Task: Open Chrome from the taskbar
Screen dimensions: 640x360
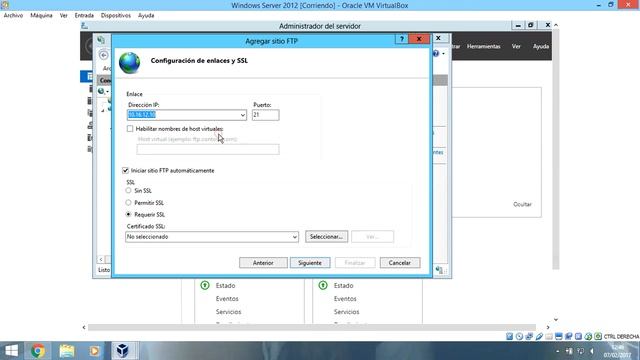Action: [x=38, y=351]
